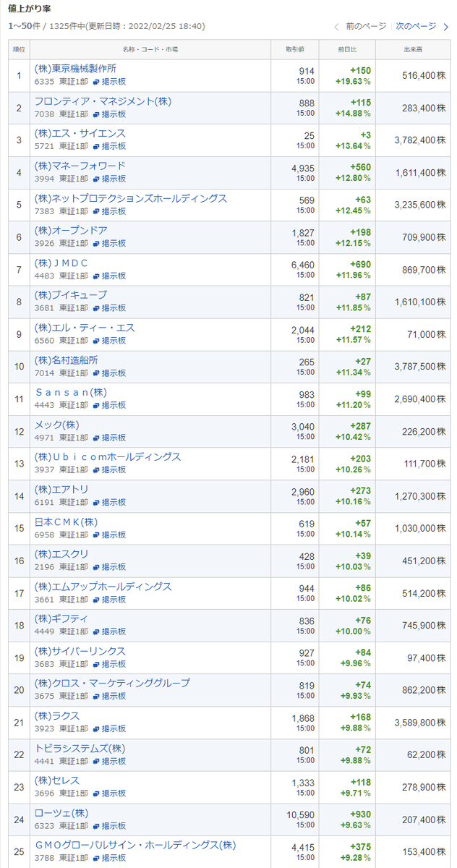Go to 次のページ link
This screenshot has height=868, width=457.
(416, 26)
